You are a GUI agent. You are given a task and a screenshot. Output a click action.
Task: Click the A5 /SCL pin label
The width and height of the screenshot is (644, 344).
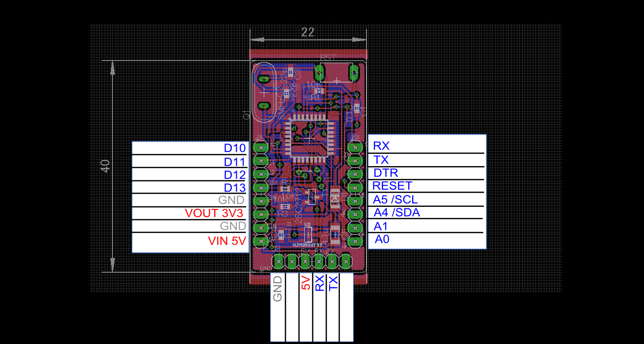pyautogui.click(x=395, y=200)
